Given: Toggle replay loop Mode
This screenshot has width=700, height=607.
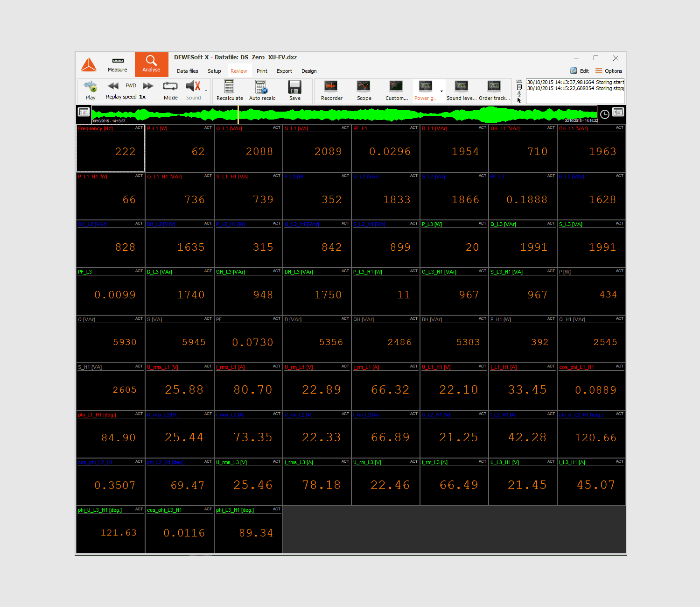Looking at the screenshot, I should 170,91.
